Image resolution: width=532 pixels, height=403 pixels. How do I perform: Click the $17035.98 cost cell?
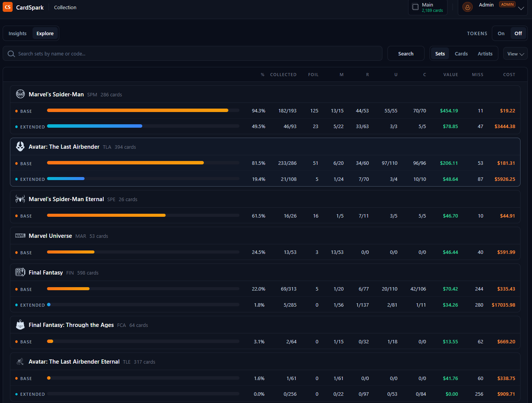(x=503, y=305)
